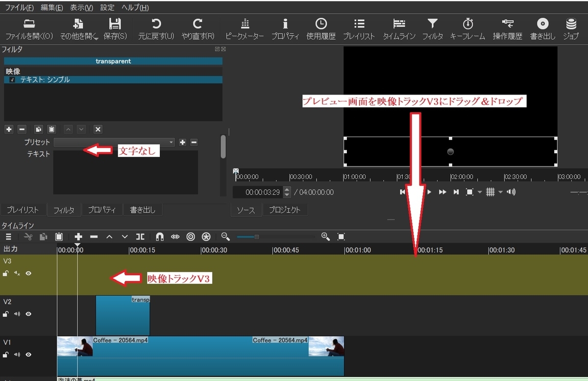The image size is (588, 381).
Task: Show the Timeline (タイムライン) toolbar icon
Action: tap(399, 24)
